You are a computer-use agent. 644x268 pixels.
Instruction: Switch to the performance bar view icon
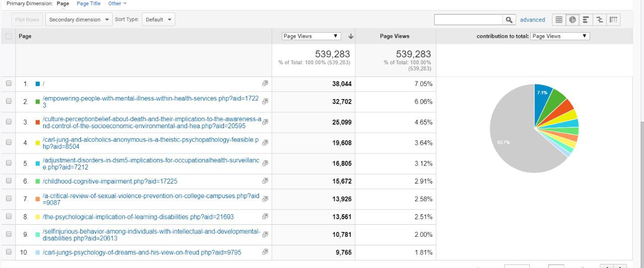pyautogui.click(x=586, y=20)
